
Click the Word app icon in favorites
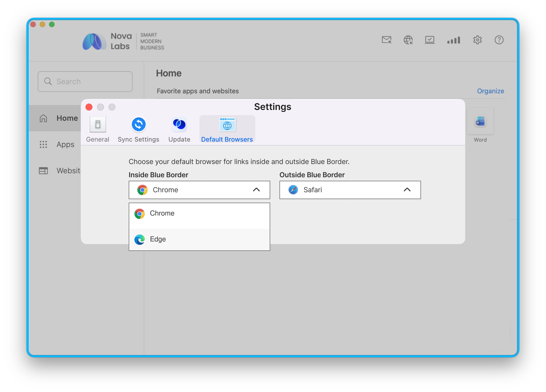pos(480,121)
